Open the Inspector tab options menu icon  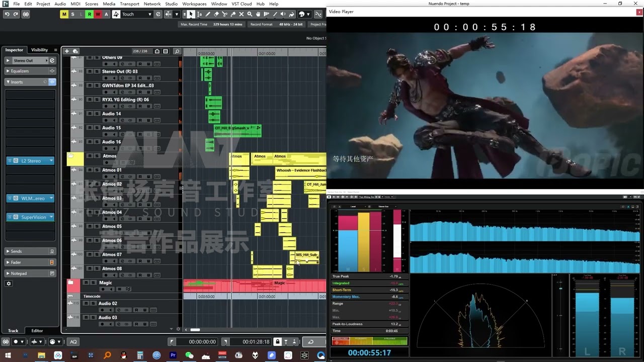point(55,50)
